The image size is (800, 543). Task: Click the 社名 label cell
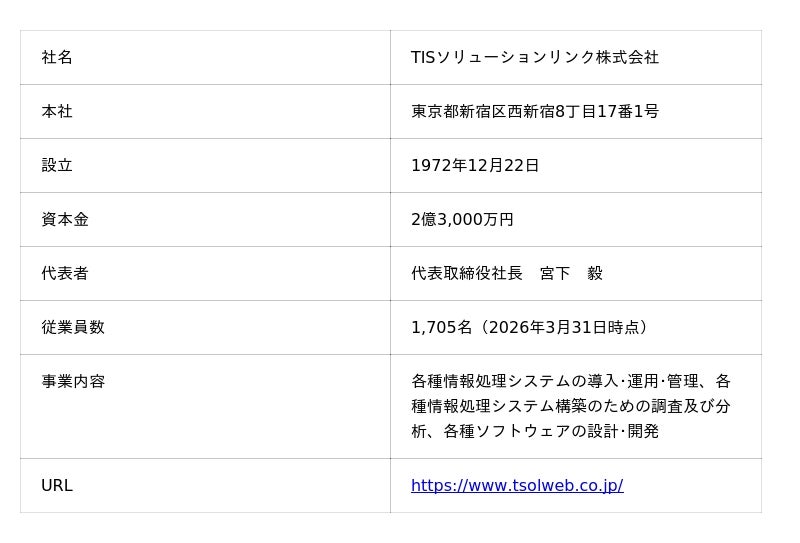click(x=57, y=57)
